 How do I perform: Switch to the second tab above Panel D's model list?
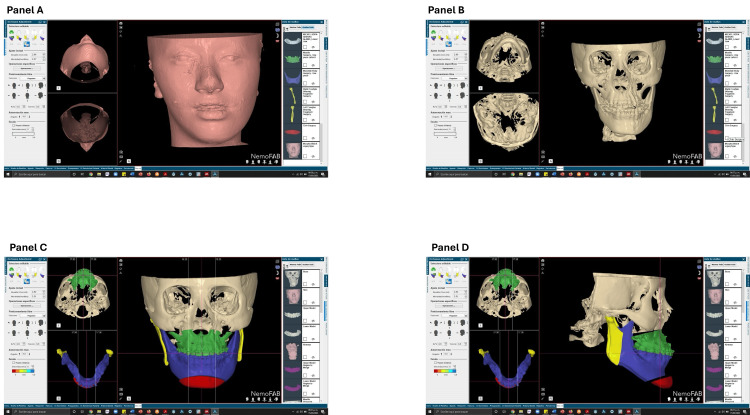pos(731,264)
